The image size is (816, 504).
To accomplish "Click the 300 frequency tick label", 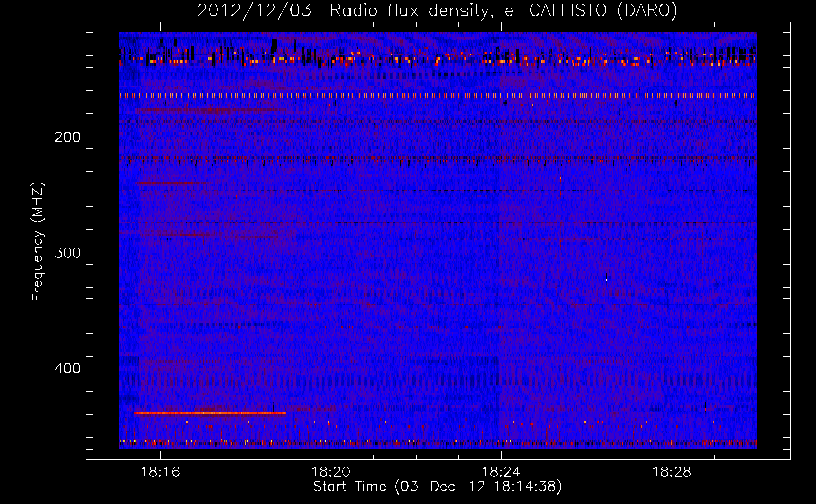I will coord(68,253).
